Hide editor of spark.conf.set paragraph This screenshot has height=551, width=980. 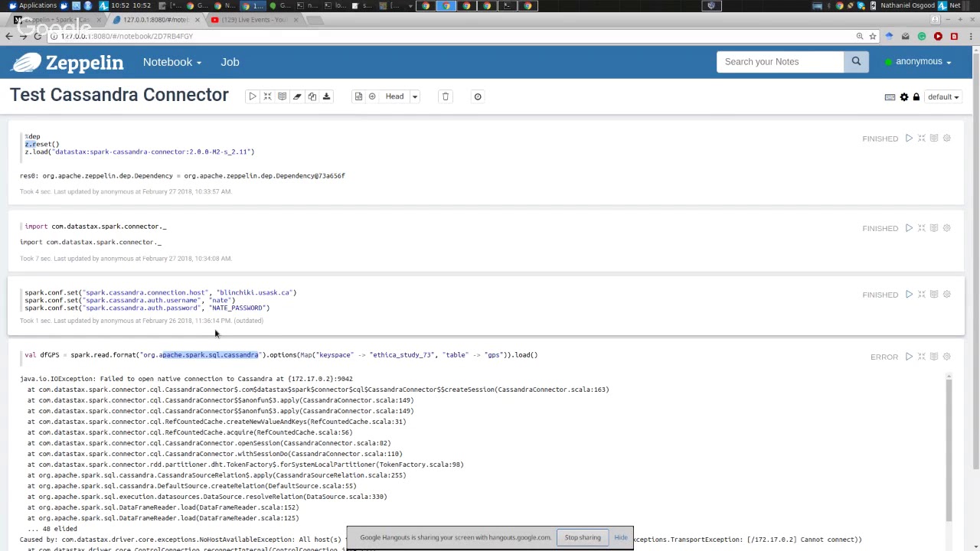click(x=922, y=295)
